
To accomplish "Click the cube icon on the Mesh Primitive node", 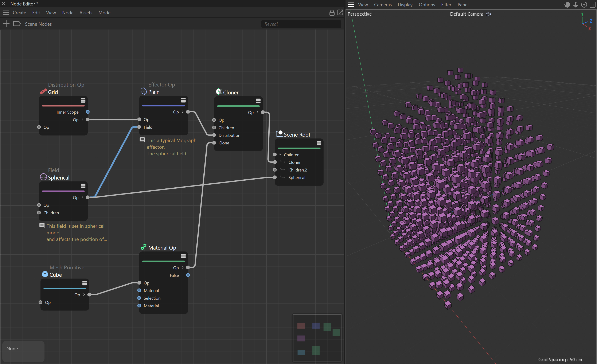I will pyautogui.click(x=45, y=274).
